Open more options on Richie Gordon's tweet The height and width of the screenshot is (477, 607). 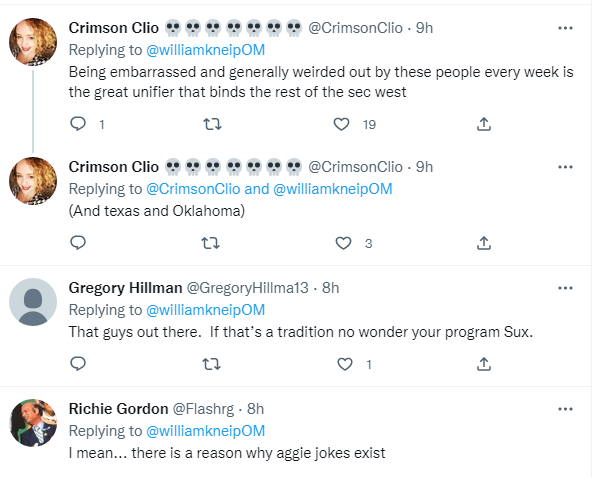[566, 408]
